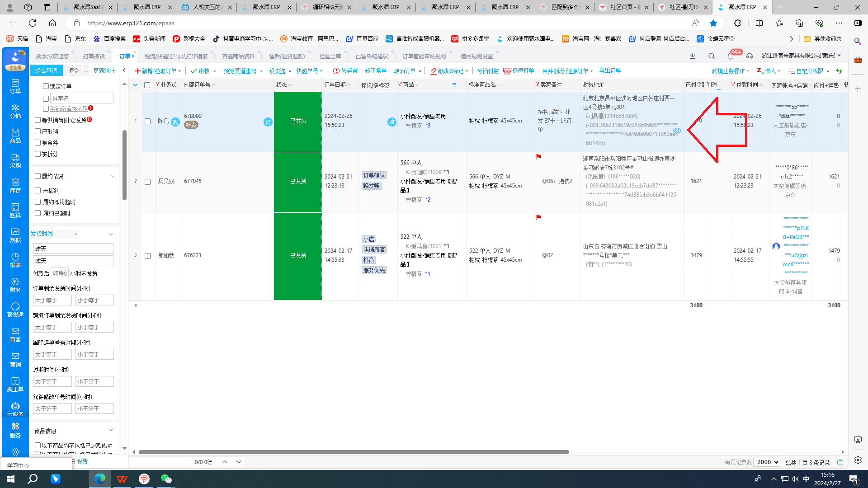
Task: Select the checkbox for order 677045
Action: tap(147, 182)
